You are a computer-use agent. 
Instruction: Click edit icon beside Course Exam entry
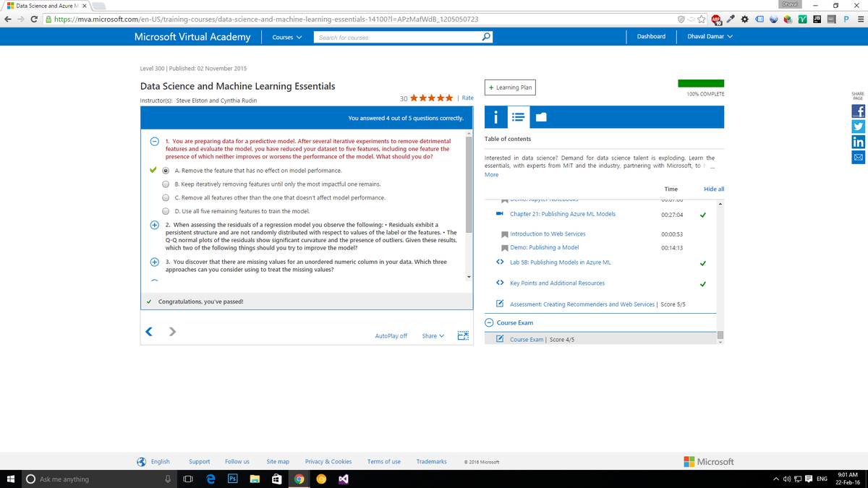500,339
